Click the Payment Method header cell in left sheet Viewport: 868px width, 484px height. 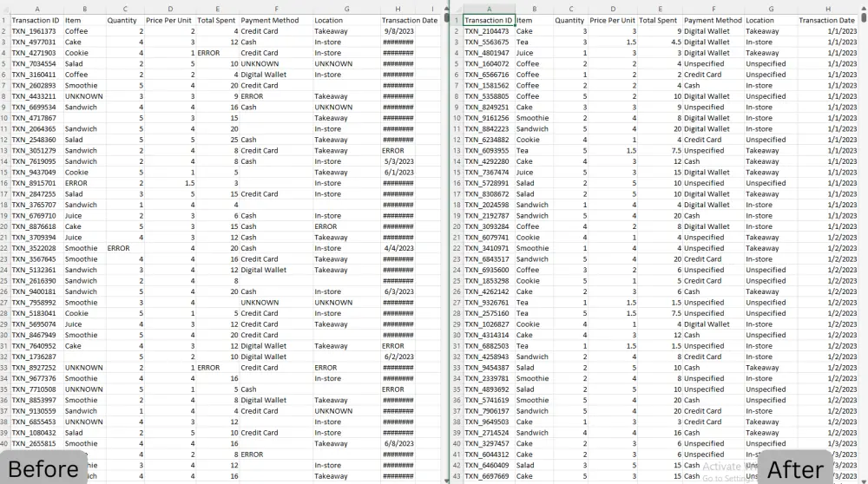(x=276, y=21)
